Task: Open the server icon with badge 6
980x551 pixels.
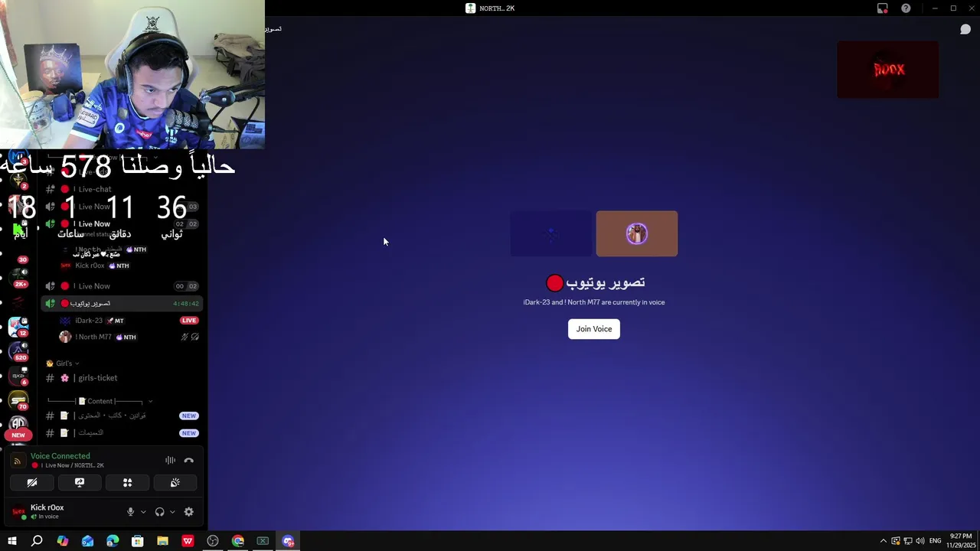Action: (x=18, y=376)
